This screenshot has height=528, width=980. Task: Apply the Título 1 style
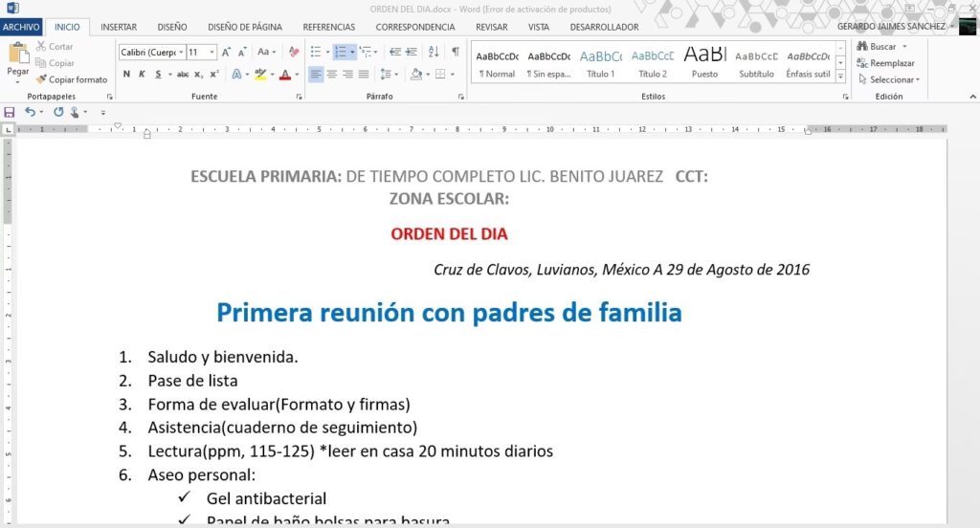point(600,63)
